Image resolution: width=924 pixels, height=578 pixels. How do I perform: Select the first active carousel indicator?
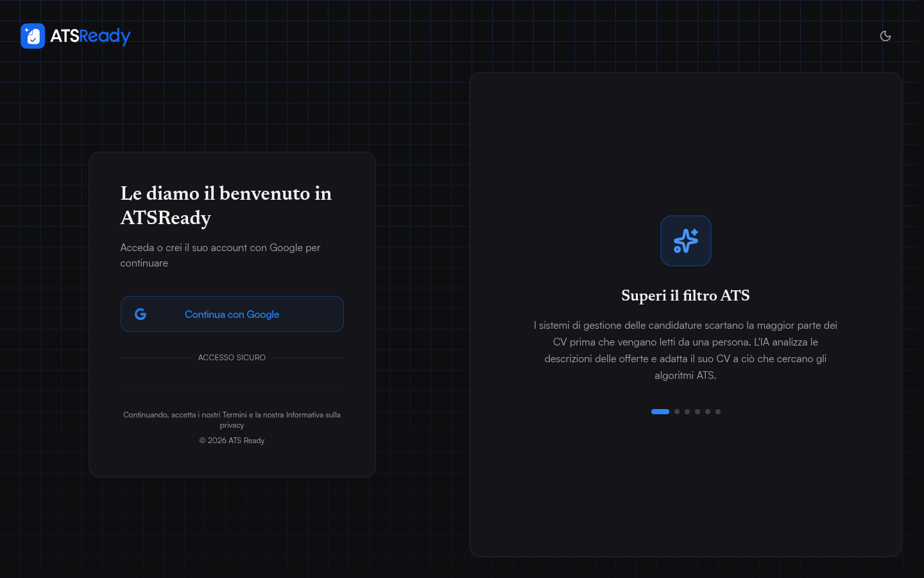[x=660, y=412]
